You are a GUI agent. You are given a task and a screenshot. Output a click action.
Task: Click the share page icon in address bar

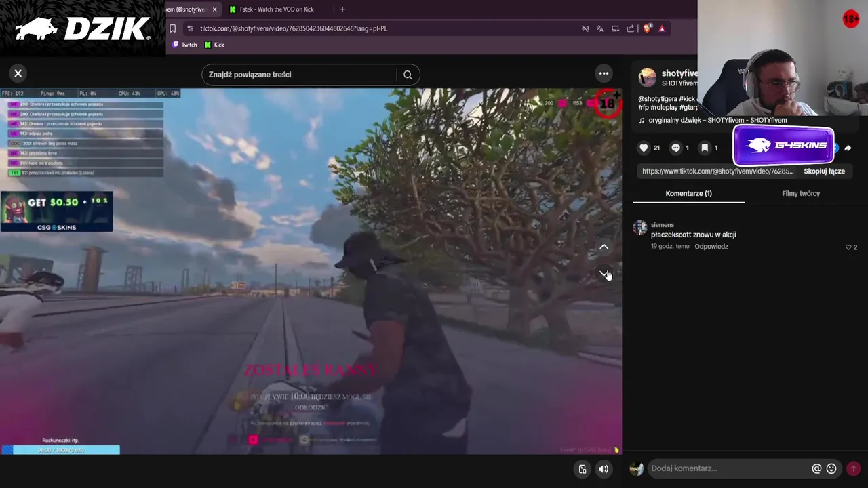pyautogui.click(x=631, y=28)
